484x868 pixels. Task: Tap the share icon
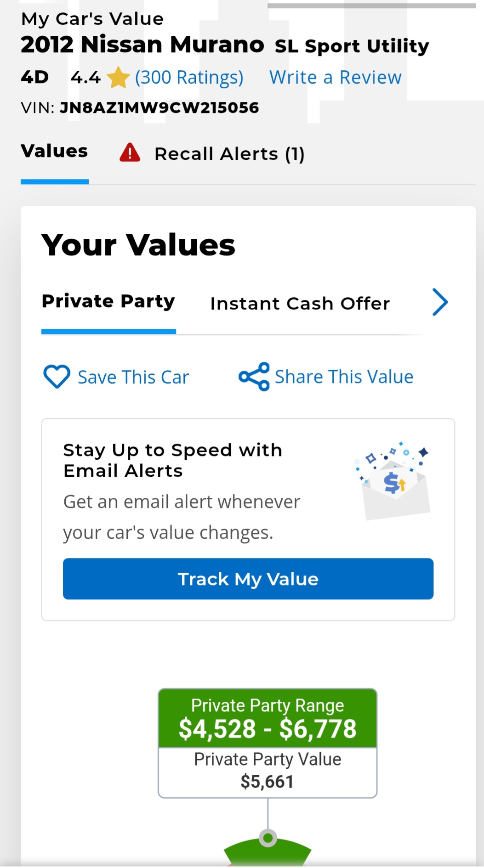[x=254, y=377]
